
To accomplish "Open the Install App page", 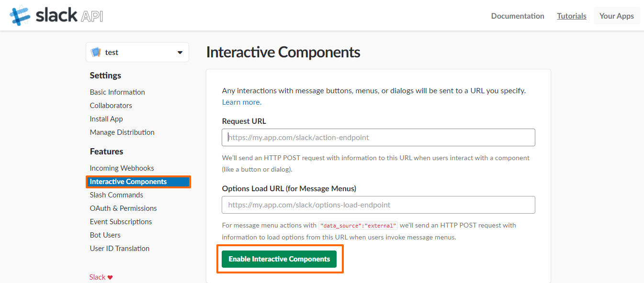I will pos(106,119).
